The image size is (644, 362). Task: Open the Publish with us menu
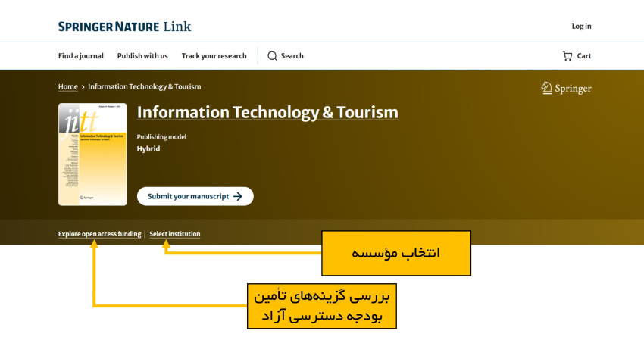[x=142, y=56]
